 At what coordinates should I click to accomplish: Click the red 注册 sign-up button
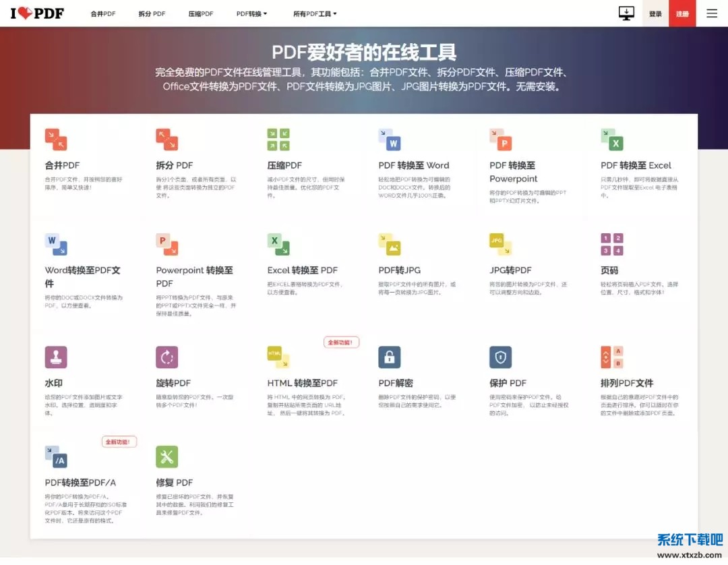coord(682,13)
